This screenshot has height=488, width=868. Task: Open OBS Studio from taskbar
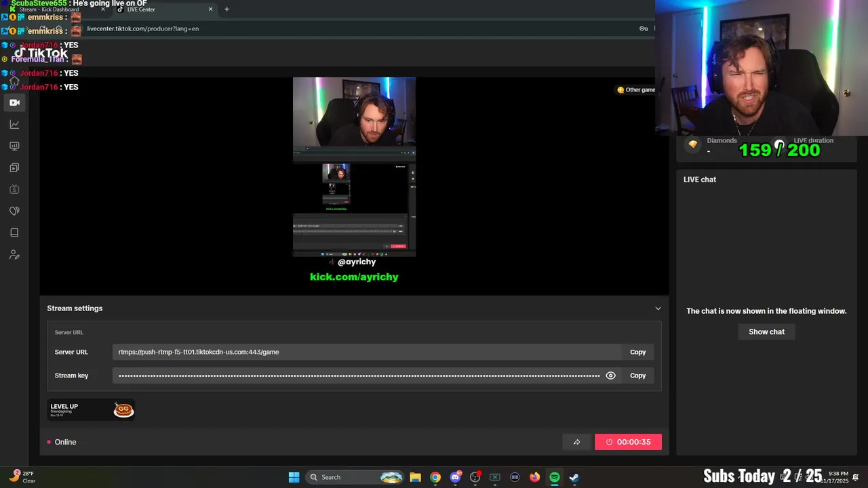pos(475,477)
